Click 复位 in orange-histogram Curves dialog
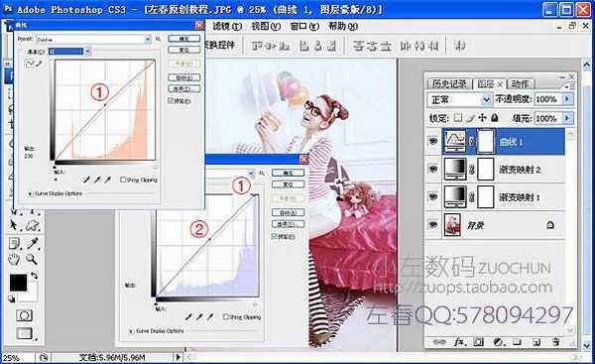The height and width of the screenshot is (364, 595). [x=184, y=50]
